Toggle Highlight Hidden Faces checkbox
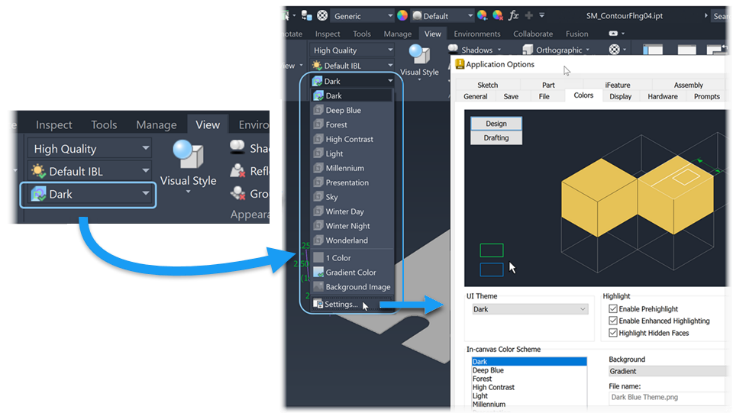 point(613,333)
